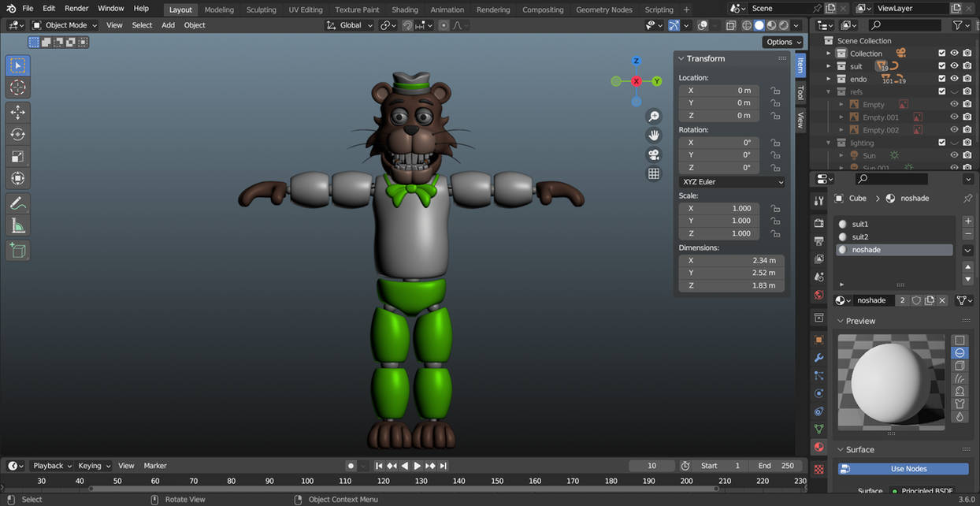Uncheck the Collection exclude checkbox
This screenshot has width=980, height=506.
click(x=941, y=54)
